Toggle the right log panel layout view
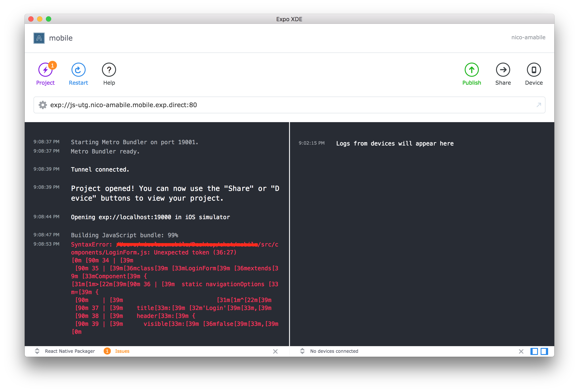 point(544,351)
